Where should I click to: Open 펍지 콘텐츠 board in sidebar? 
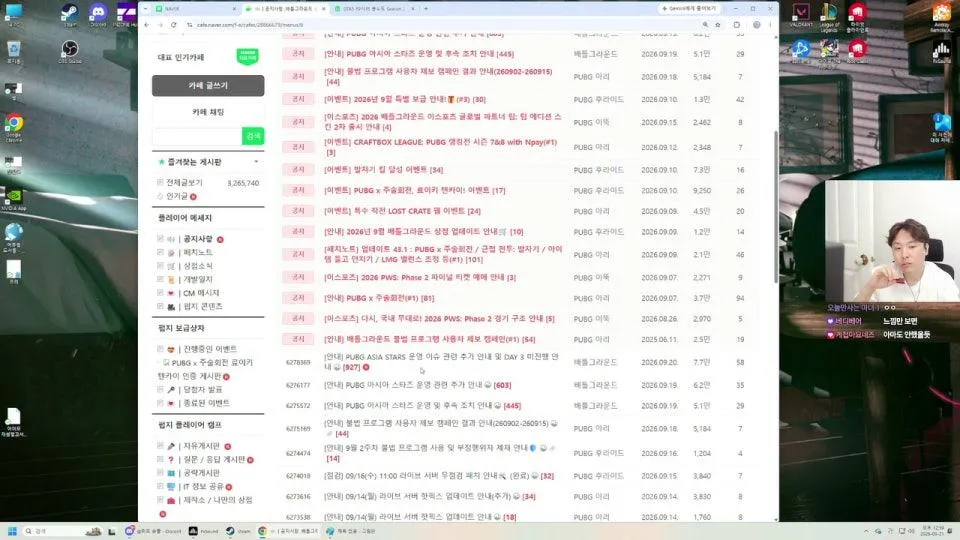click(x=203, y=306)
